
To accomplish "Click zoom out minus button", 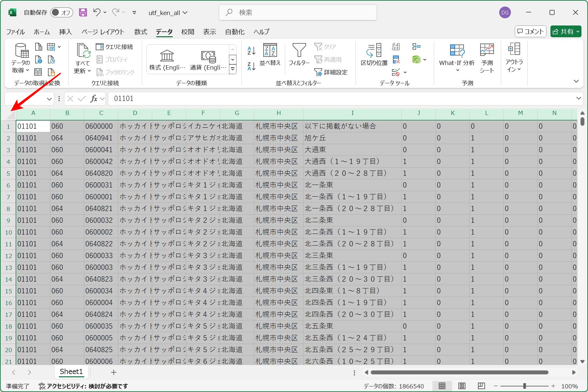I will [496, 386].
